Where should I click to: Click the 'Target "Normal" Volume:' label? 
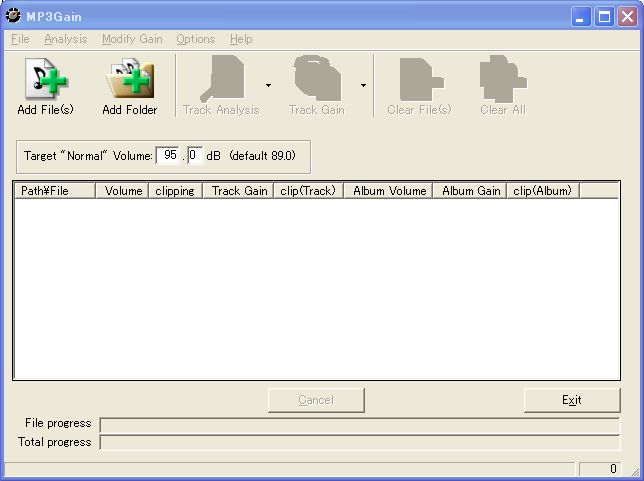pyautogui.click(x=88, y=156)
